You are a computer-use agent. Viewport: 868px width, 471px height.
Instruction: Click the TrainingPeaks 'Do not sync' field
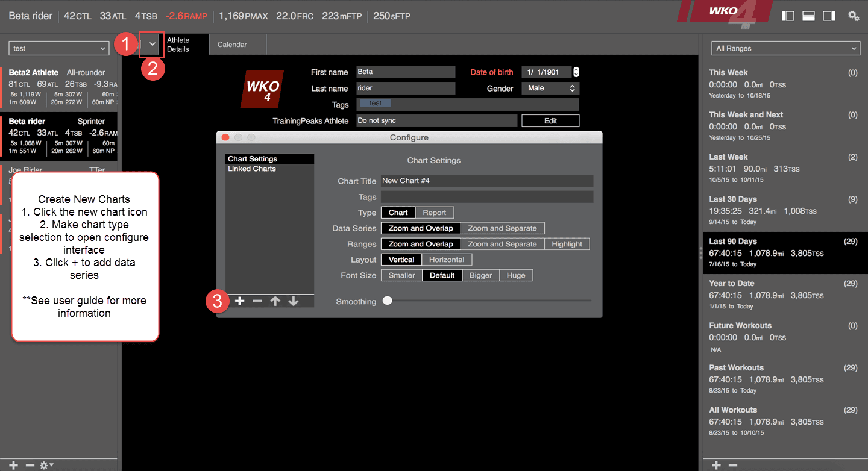[x=436, y=121]
